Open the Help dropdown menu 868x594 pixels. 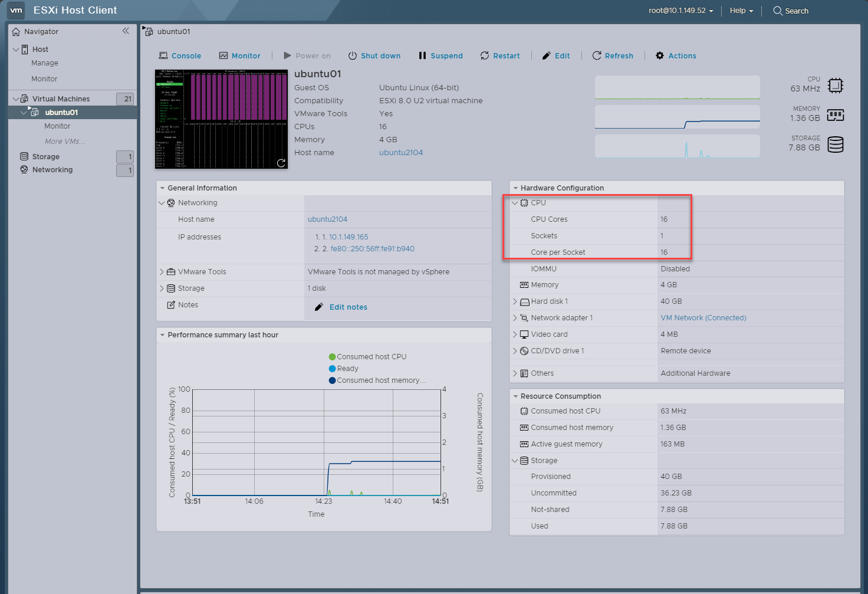coord(741,11)
